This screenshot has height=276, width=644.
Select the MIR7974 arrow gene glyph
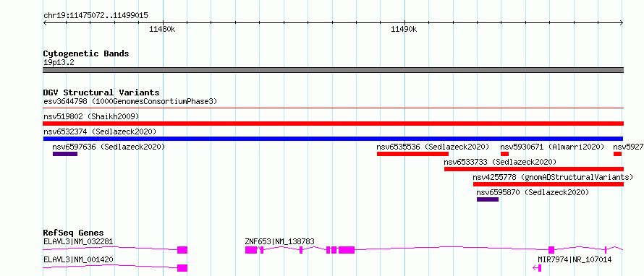pyautogui.click(x=537, y=268)
